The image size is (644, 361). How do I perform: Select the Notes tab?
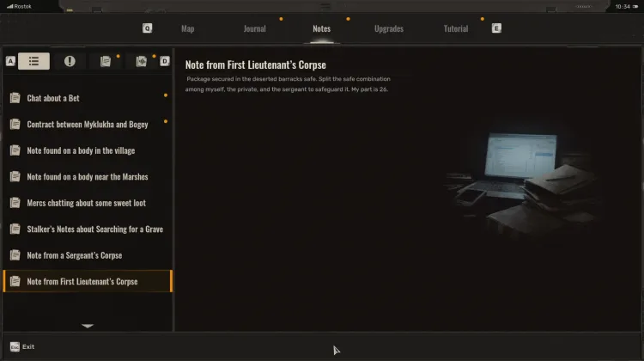(x=322, y=28)
